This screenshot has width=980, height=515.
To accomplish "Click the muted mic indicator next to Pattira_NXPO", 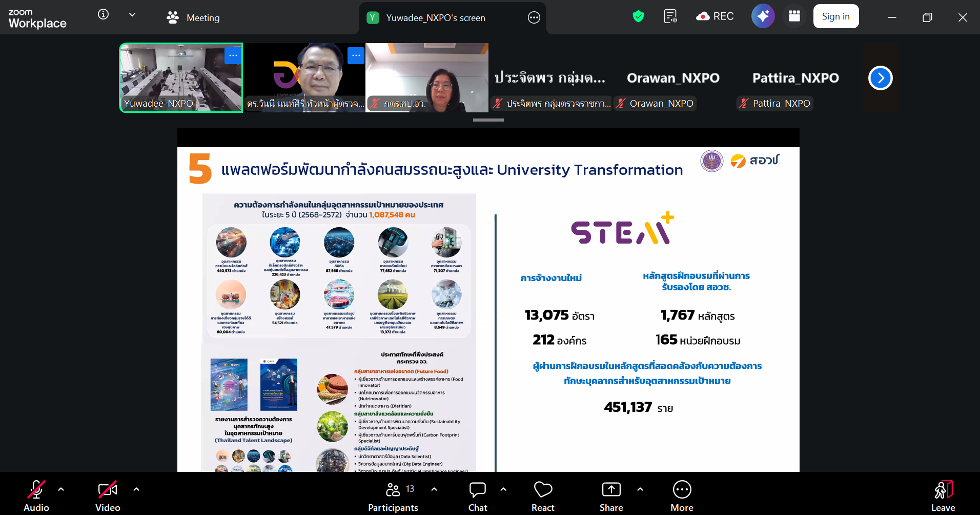I will (x=743, y=103).
